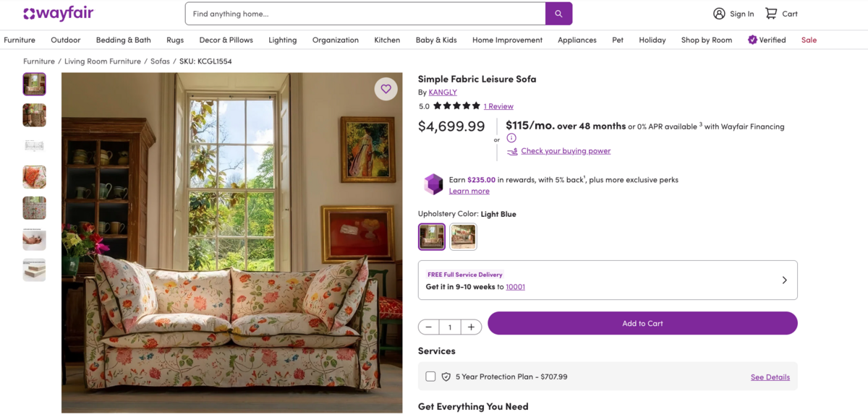Open the Sign In account icon
Screen dimensions: 868x417
[719, 13]
